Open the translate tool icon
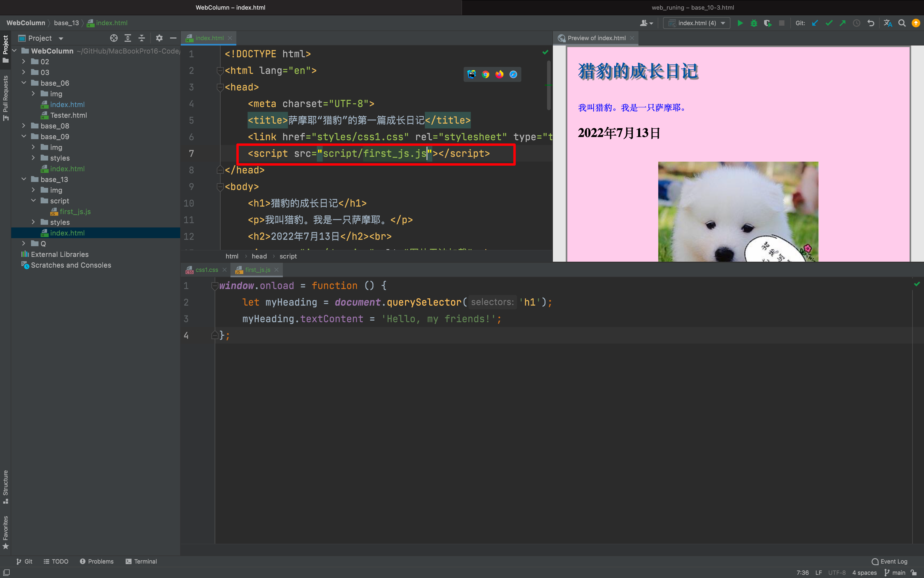This screenshot has height=578, width=924. tap(888, 23)
